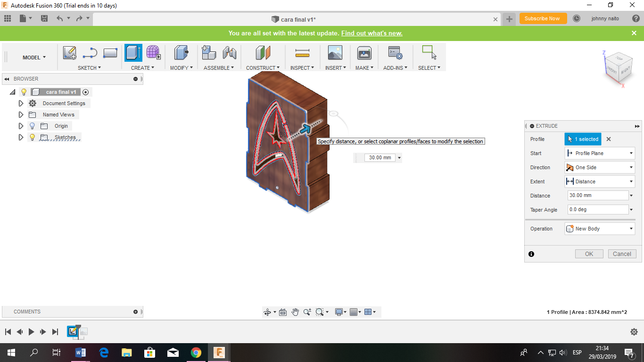This screenshot has width=644, height=362.
Task: Select the Line sketch tool
Action: (90, 53)
